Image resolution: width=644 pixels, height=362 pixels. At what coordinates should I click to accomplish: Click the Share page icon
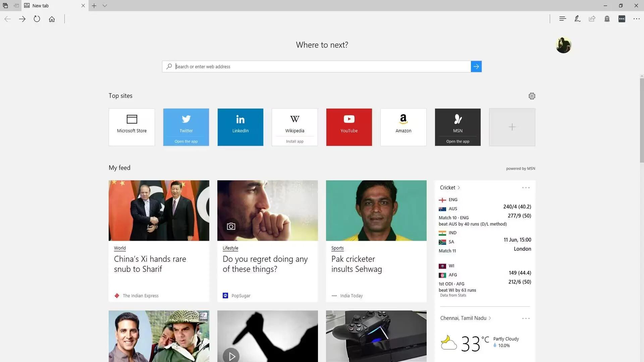pyautogui.click(x=592, y=19)
